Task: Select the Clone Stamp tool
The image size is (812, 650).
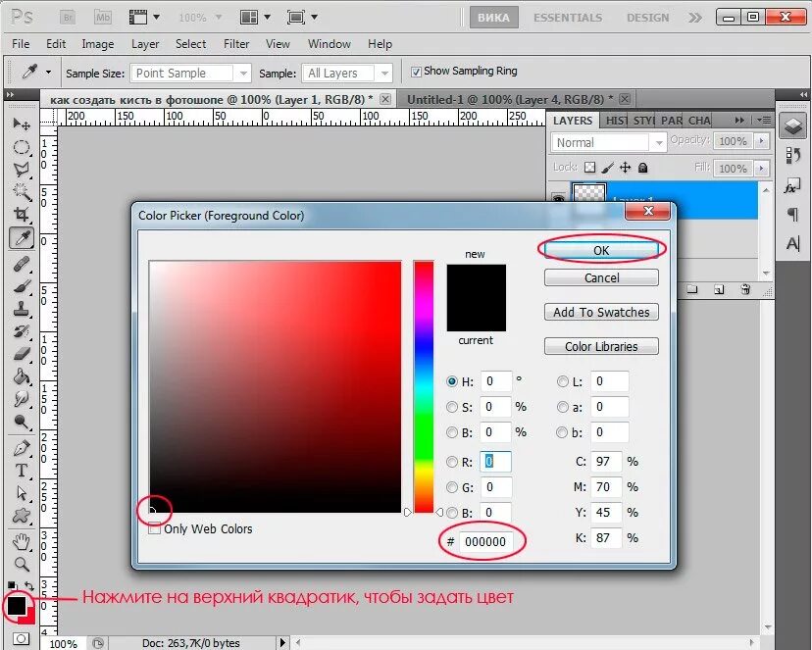Action: (x=22, y=309)
